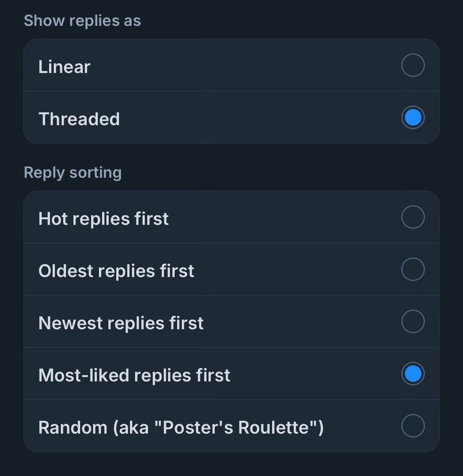Click the "Show replies as" section heading

pos(82,21)
